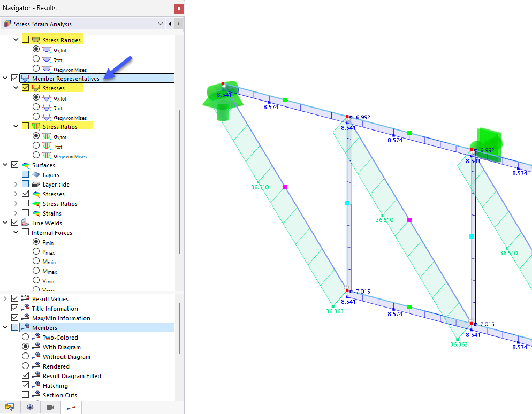This screenshot has height=414, width=532.
Task: Expand the Strains node under Surfaces
Action: [16, 213]
